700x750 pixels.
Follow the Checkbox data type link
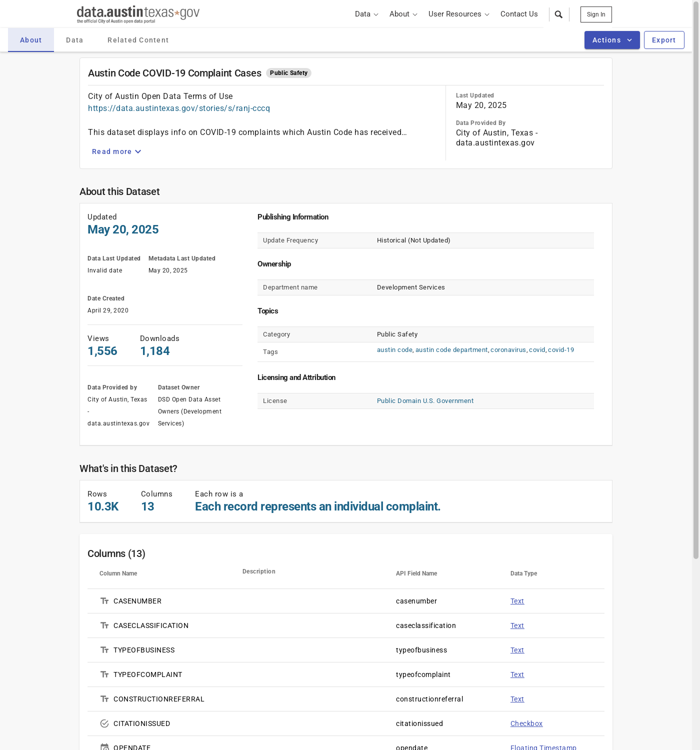point(526,723)
